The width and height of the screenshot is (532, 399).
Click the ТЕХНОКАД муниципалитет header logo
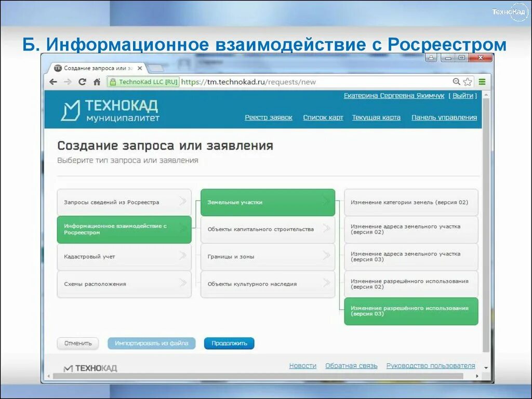pyautogui.click(x=110, y=110)
